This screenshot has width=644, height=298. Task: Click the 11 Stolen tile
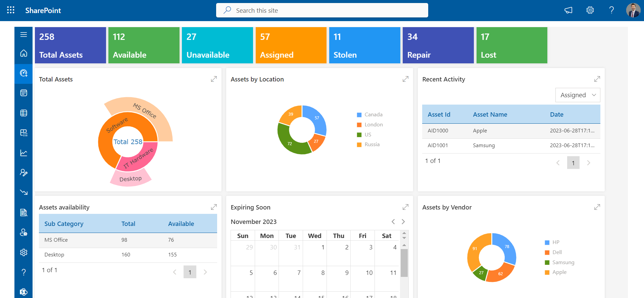tap(365, 45)
